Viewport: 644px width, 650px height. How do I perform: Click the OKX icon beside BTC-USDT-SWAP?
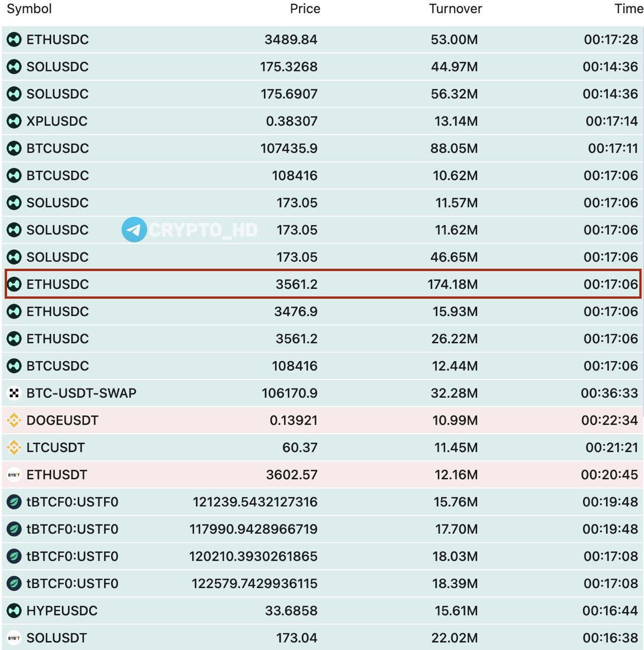point(14,393)
